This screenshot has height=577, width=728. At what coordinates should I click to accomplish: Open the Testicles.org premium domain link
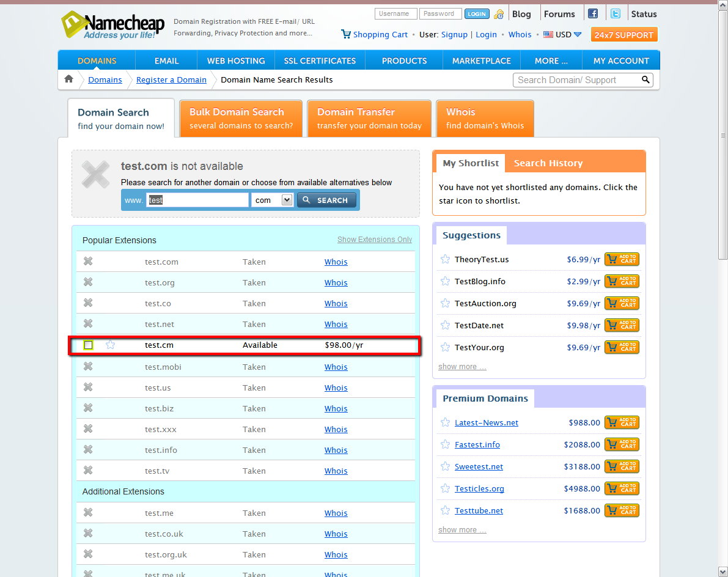[479, 488]
